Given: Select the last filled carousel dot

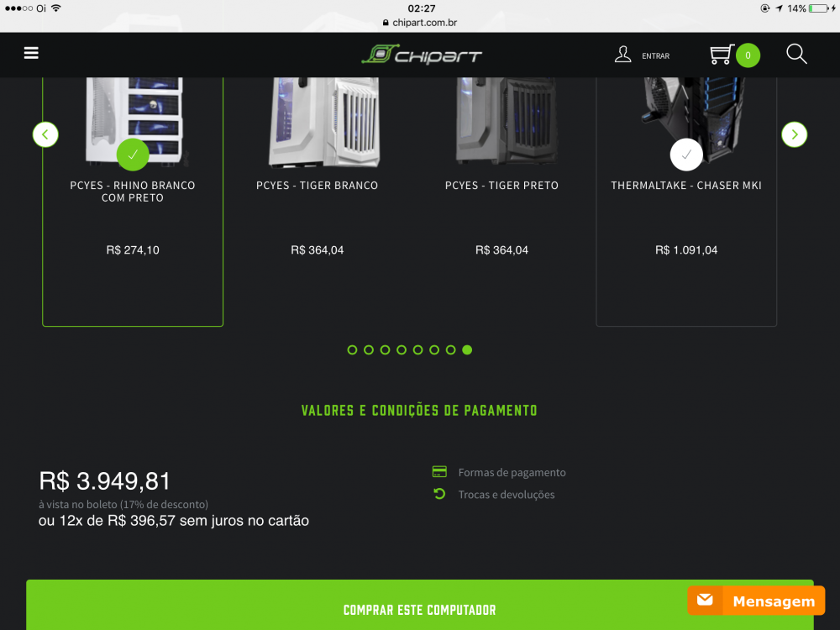Looking at the screenshot, I should [467, 349].
